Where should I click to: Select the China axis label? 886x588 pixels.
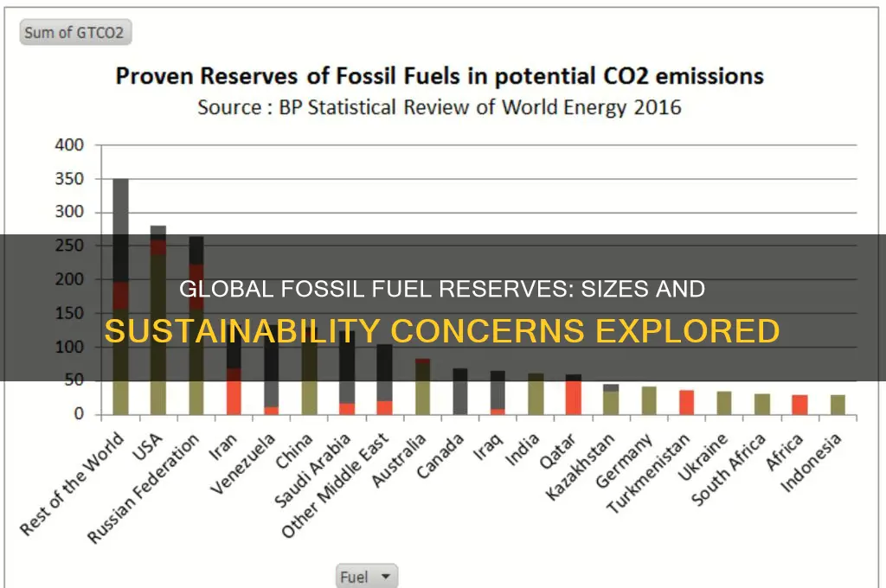point(293,451)
